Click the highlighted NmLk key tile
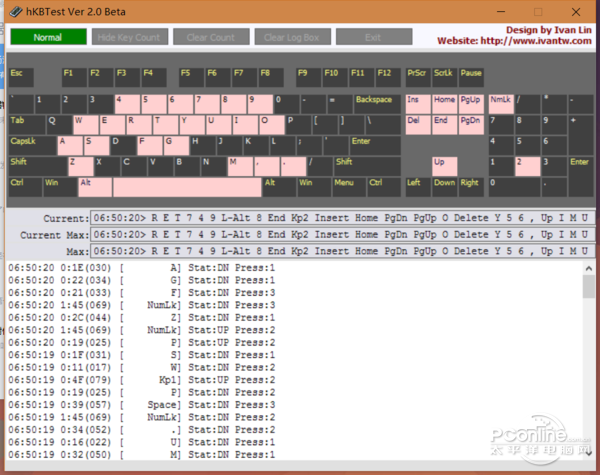 click(x=501, y=104)
